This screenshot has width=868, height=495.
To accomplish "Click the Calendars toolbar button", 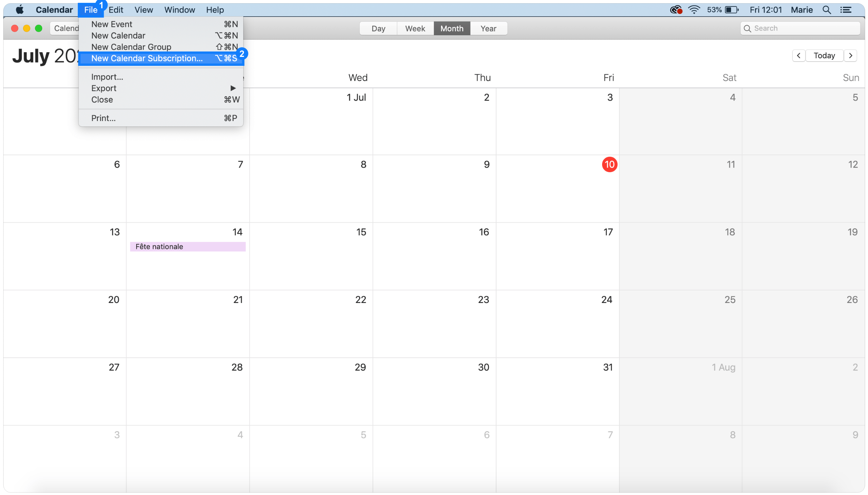I will point(65,28).
